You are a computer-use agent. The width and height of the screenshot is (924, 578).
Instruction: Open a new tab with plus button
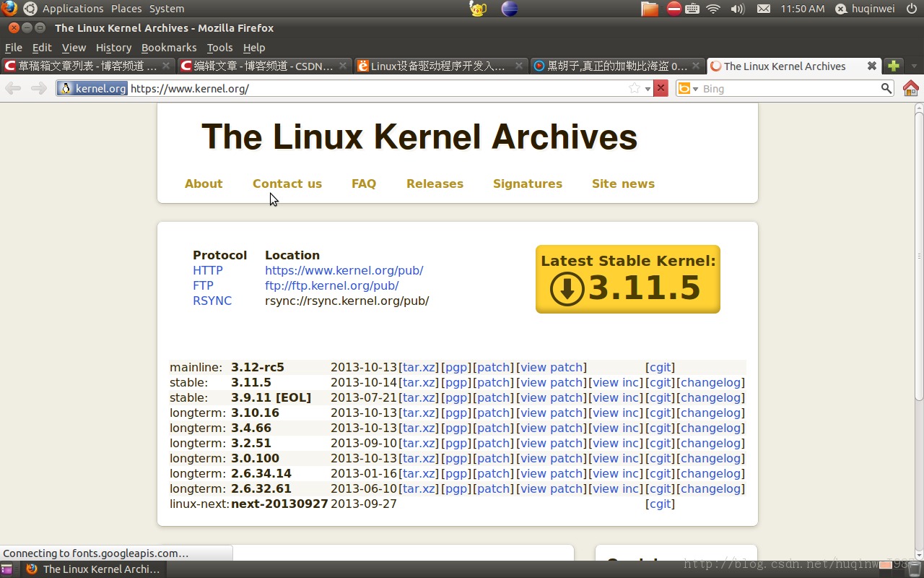click(x=894, y=66)
